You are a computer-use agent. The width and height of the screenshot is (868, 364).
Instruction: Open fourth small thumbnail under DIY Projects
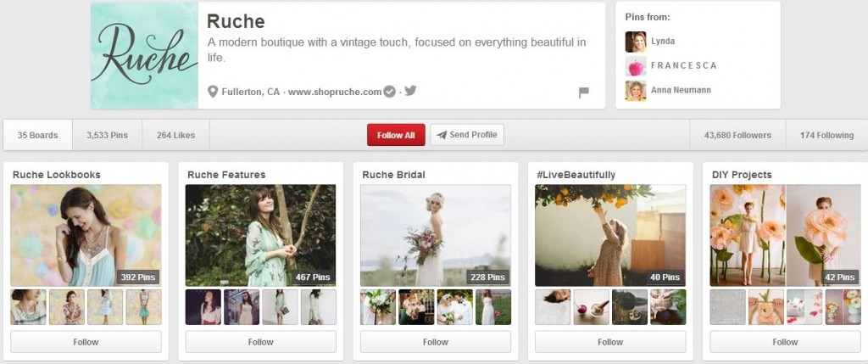tap(843, 307)
